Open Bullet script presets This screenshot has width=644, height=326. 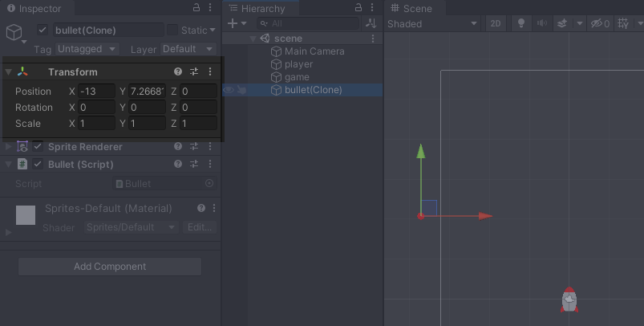(x=194, y=164)
